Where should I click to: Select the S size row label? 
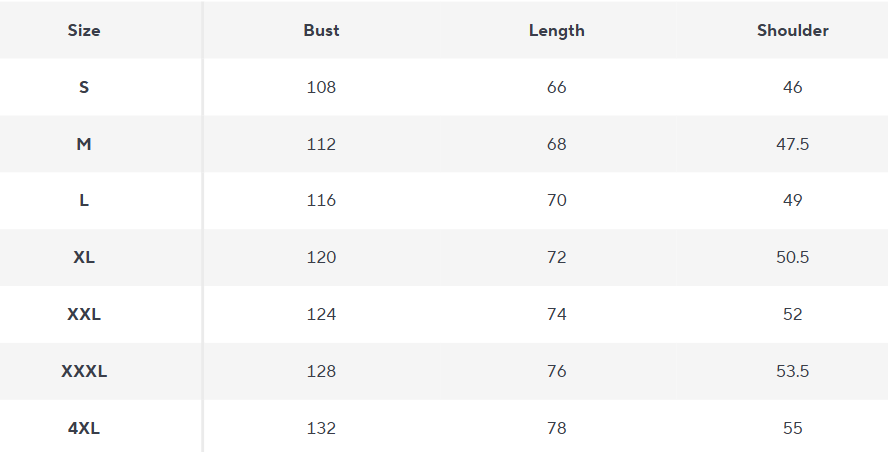point(84,87)
